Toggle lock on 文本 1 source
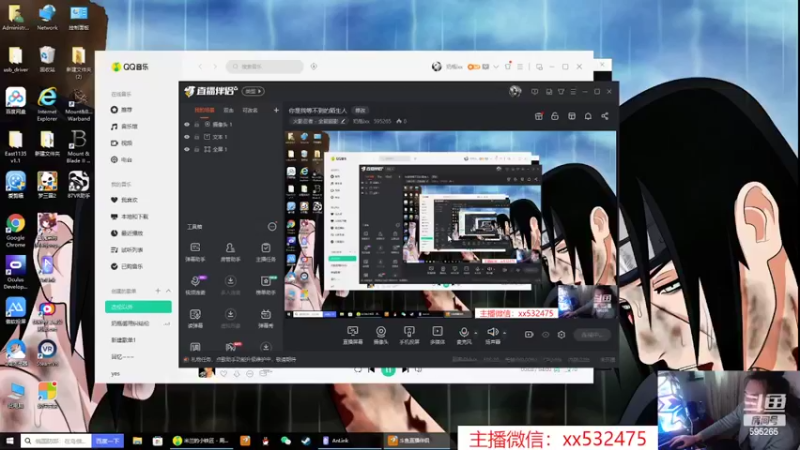Image resolution: width=800 pixels, height=450 pixels. point(196,137)
